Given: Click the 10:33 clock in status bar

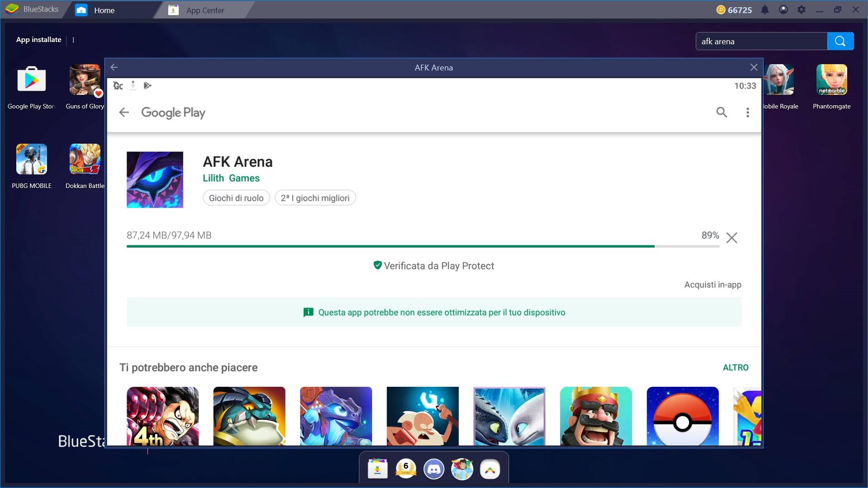Looking at the screenshot, I should pyautogui.click(x=745, y=86).
